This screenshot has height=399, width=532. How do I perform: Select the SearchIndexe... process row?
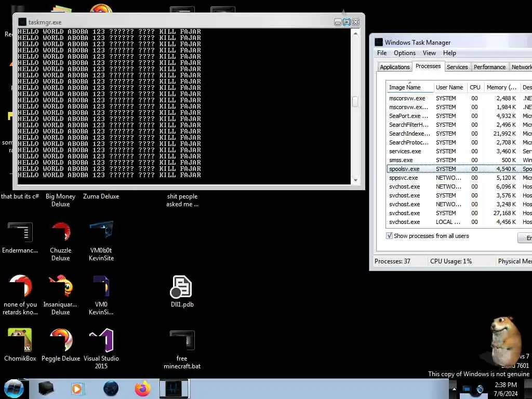459,134
